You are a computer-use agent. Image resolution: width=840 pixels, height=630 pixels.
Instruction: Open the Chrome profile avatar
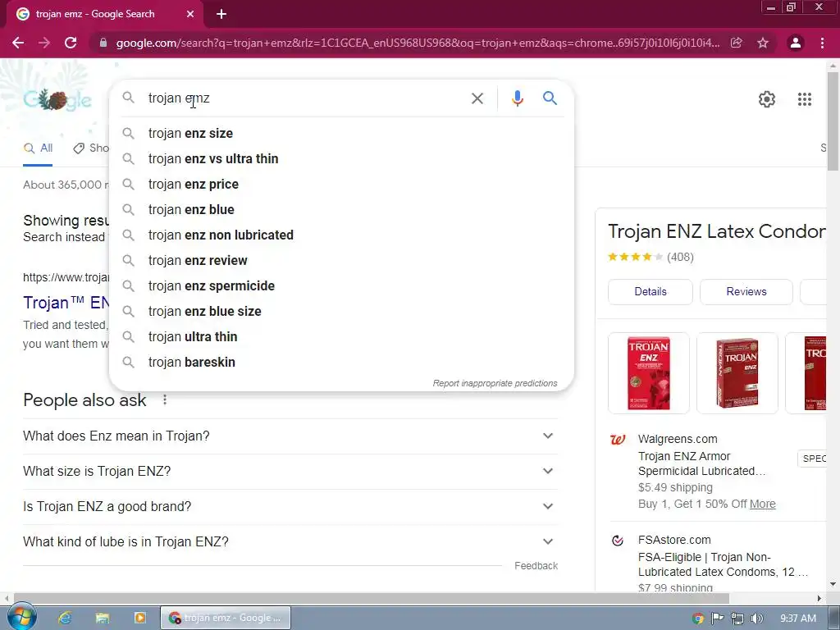coord(796,43)
